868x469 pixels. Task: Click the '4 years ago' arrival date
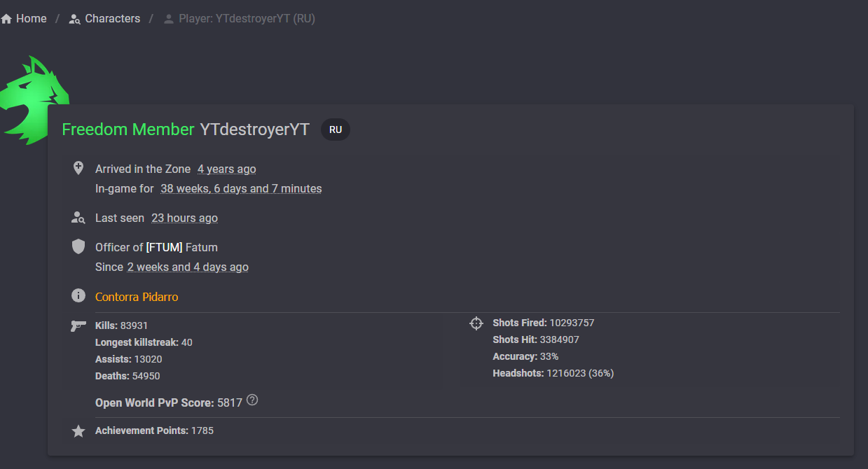tap(226, 169)
